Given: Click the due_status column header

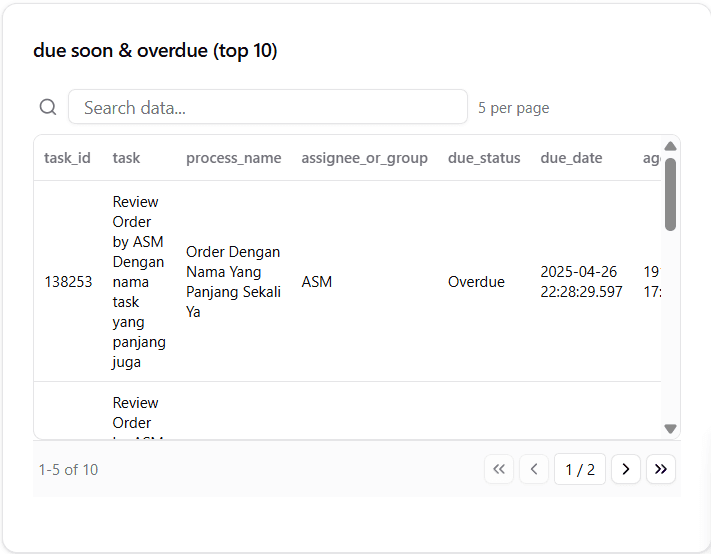Looking at the screenshot, I should tap(484, 158).
